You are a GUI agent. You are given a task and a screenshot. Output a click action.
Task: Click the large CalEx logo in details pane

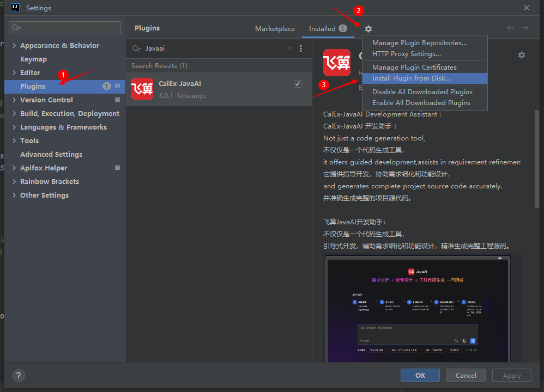(x=337, y=63)
